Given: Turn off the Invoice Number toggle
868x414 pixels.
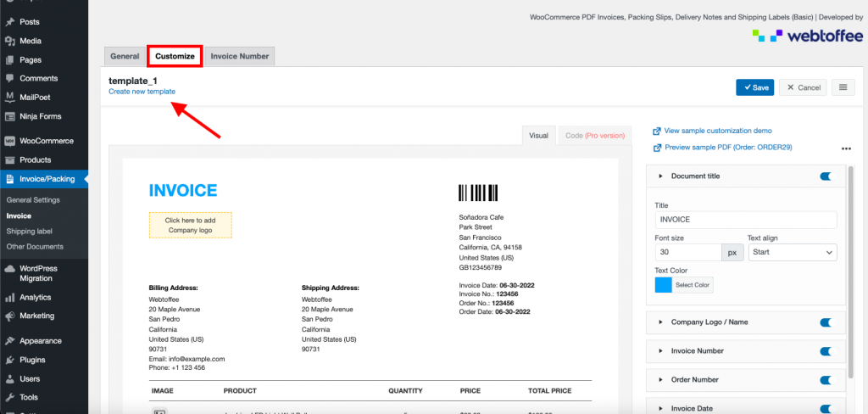Looking at the screenshot, I should [826, 350].
